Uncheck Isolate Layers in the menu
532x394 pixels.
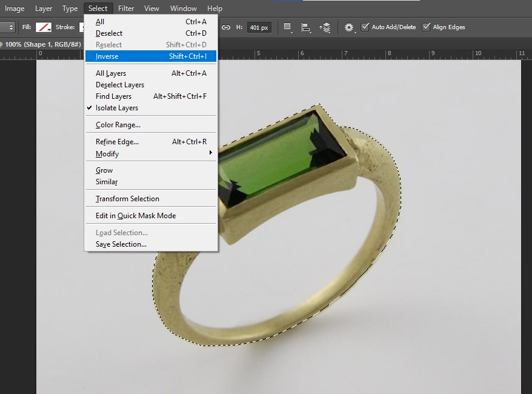tap(117, 108)
